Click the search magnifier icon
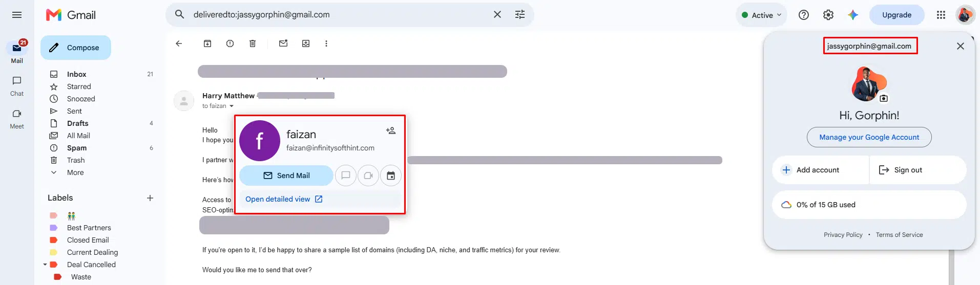980x285 pixels. [x=180, y=14]
